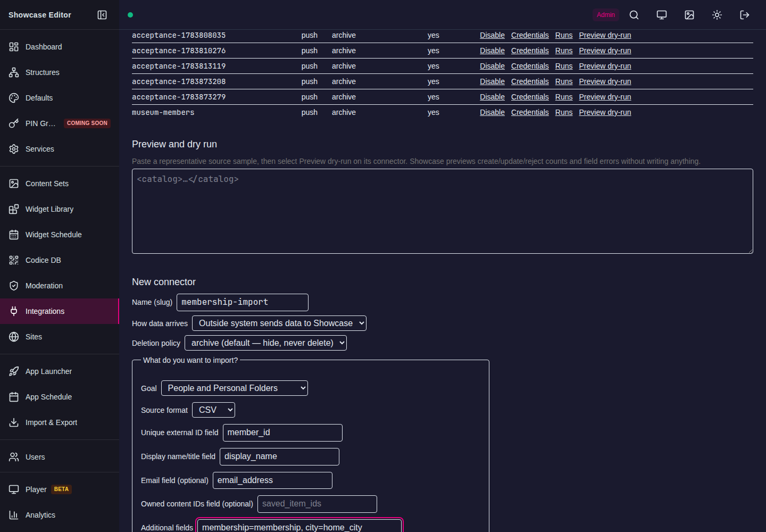Click the Structures hierarchy icon
The height and width of the screenshot is (532, 766).
[x=14, y=72]
